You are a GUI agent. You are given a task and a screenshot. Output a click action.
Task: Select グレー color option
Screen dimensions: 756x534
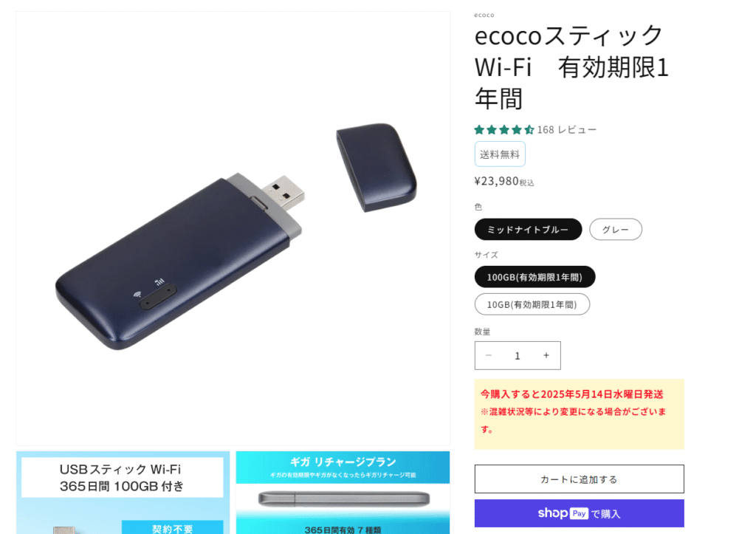pyautogui.click(x=616, y=230)
